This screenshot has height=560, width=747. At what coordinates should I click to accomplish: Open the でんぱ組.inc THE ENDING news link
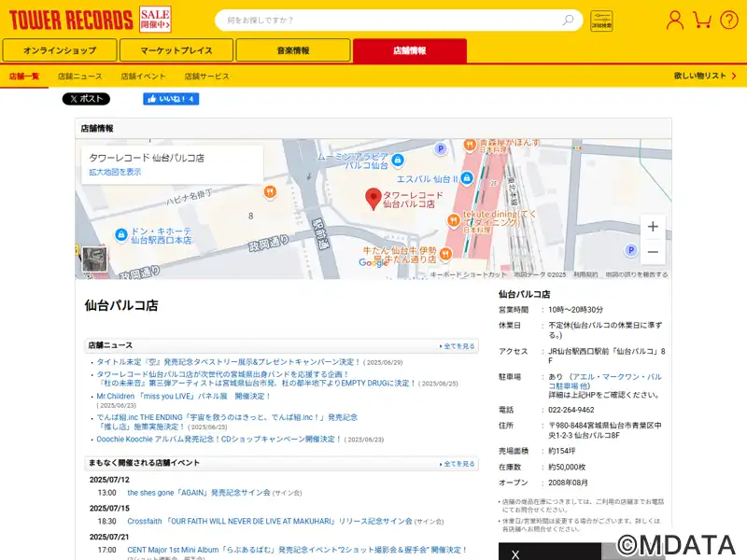tap(227, 422)
